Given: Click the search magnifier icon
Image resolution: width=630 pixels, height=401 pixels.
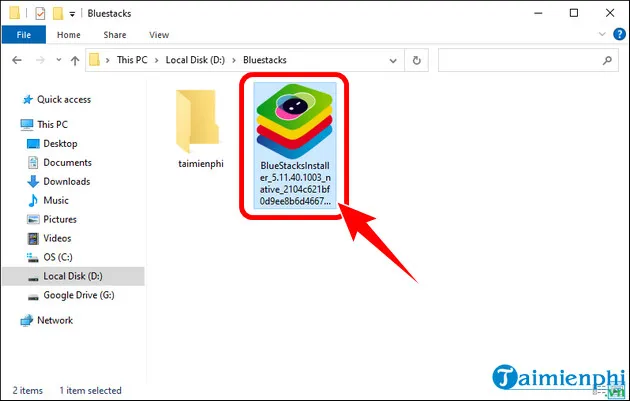Looking at the screenshot, I should coord(607,60).
